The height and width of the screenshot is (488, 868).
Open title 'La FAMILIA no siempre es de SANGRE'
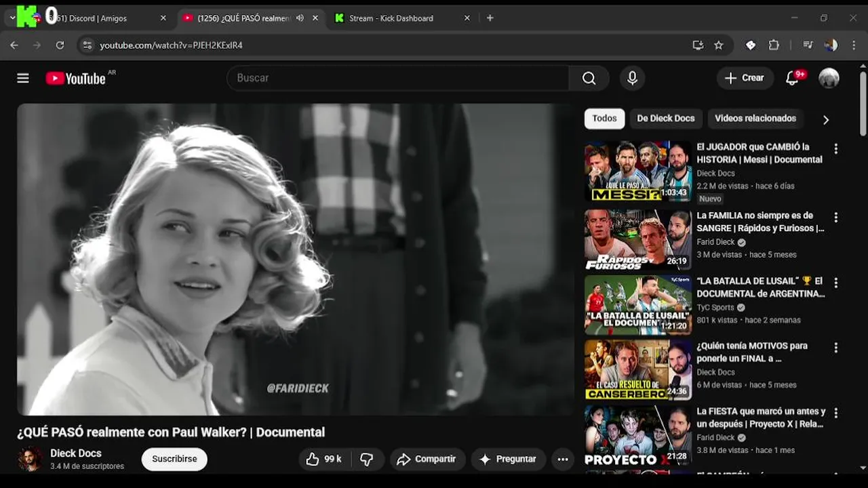click(x=760, y=222)
